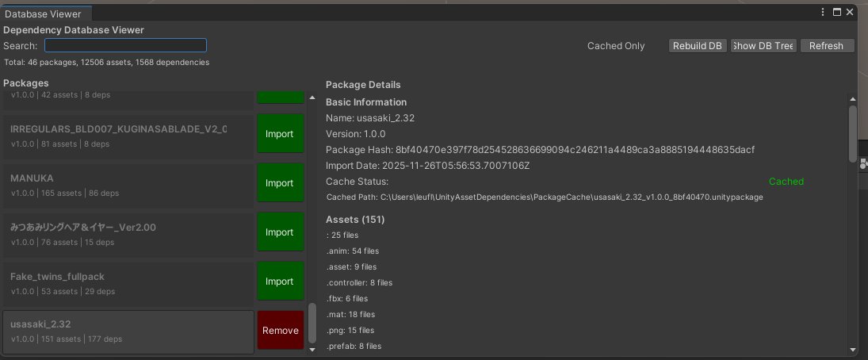This screenshot has height=360, width=868.
Task: Click the totals summary line under Search
Action: point(107,63)
